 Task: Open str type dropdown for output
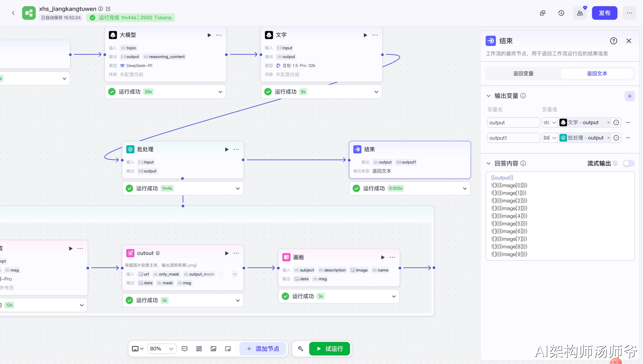click(x=550, y=122)
